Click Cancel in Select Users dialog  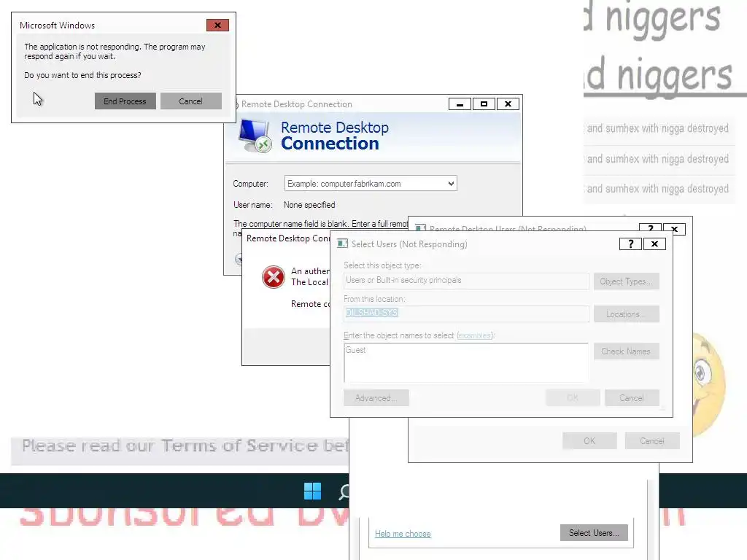632,397
